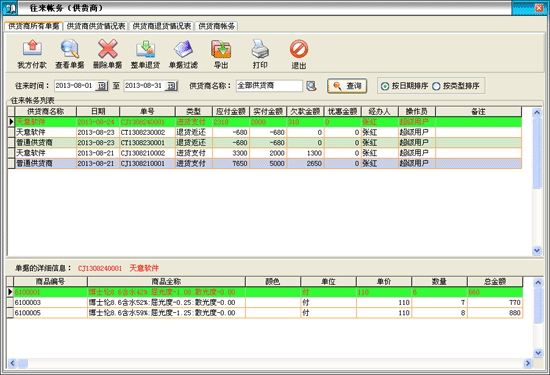Click the 导出 export icon

point(221,49)
